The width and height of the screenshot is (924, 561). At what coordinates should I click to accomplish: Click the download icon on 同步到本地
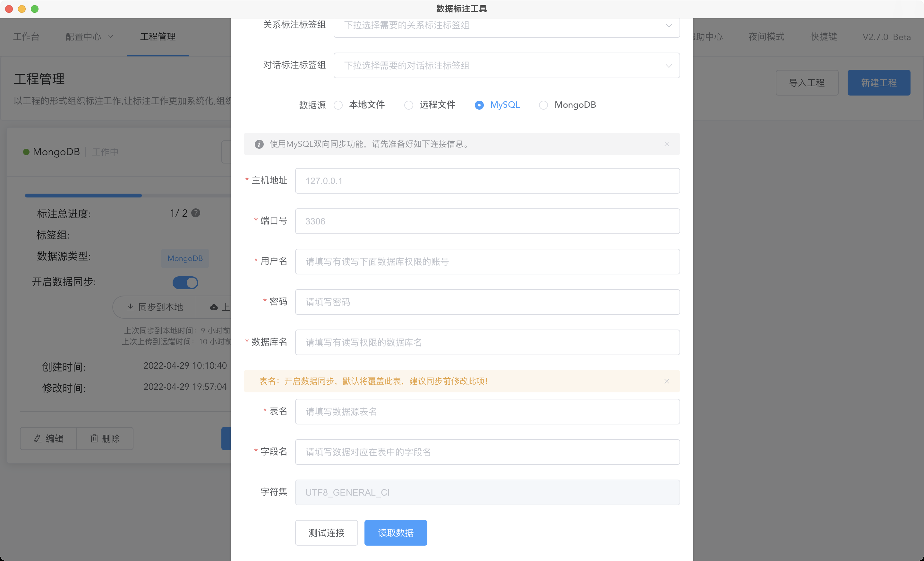[x=130, y=307]
